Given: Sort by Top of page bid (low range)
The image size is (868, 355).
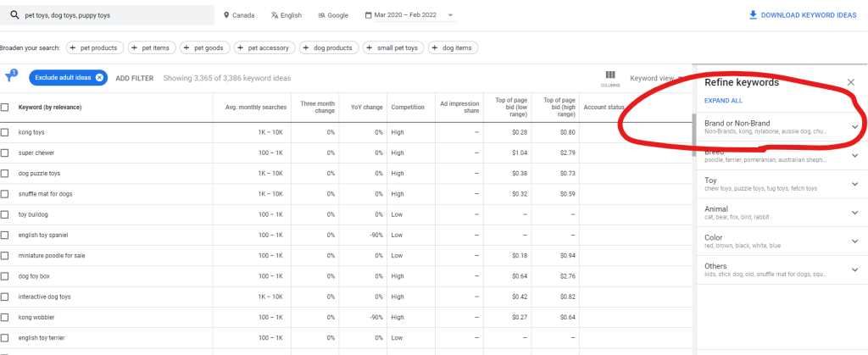Looking at the screenshot, I should pos(511,108).
